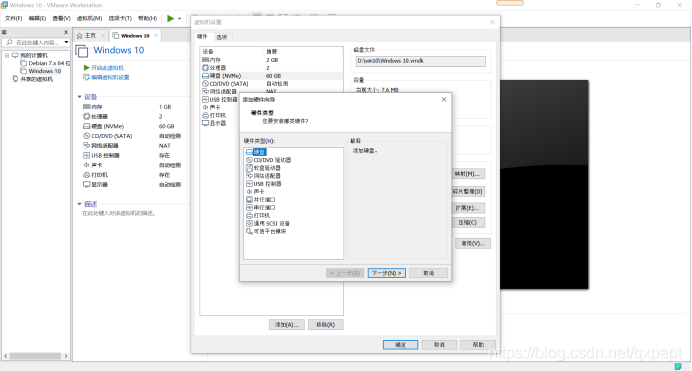Click 帮助 button in the VM settings dialog
Viewport: 692px width, 371px height.
coord(478,345)
